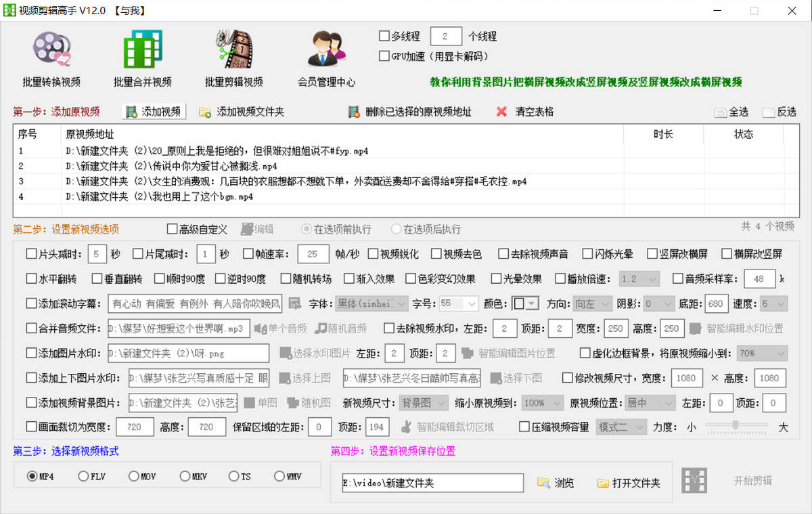Image resolution: width=812 pixels, height=514 pixels.
Task: Click the 添加视频 button
Action: click(x=154, y=112)
